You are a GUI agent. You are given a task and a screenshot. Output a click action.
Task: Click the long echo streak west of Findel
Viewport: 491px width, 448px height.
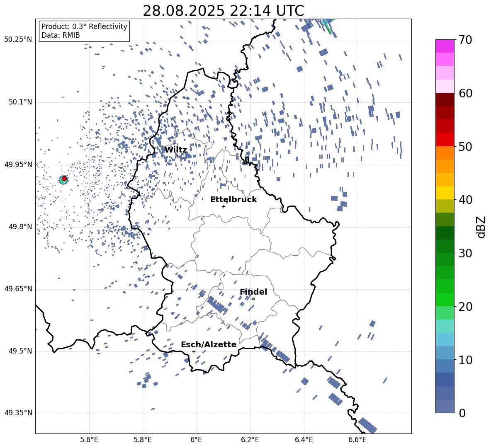(217, 305)
